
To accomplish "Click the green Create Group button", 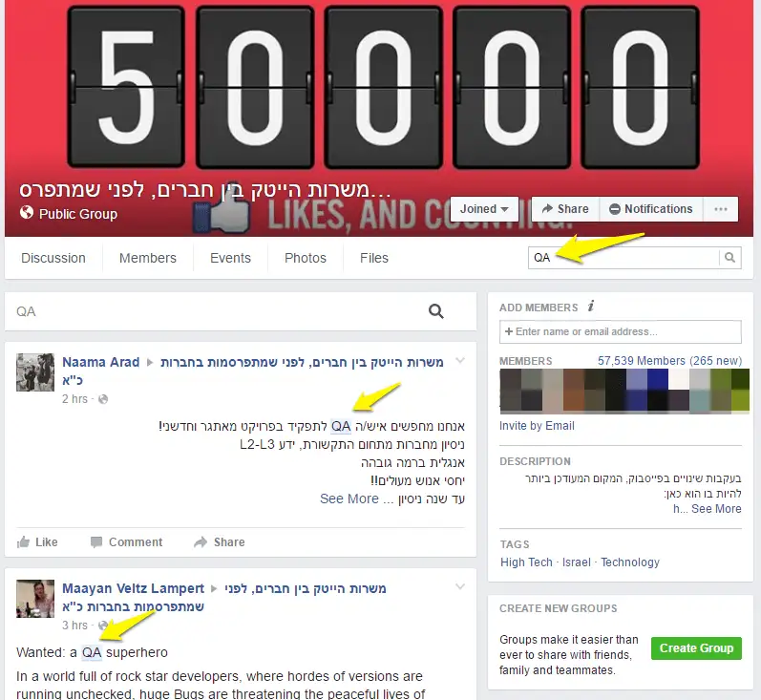I will click(696, 648).
